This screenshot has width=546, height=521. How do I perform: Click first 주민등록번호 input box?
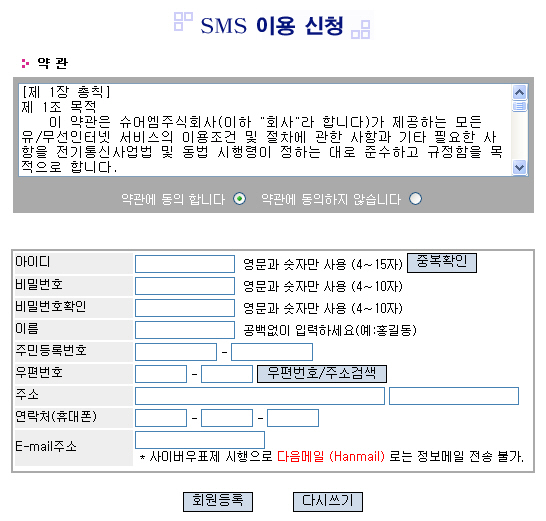click(176, 352)
